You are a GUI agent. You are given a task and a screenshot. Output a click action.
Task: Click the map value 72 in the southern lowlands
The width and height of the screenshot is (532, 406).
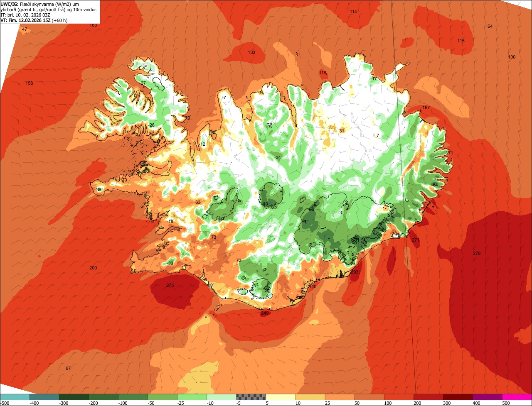pos(239,260)
